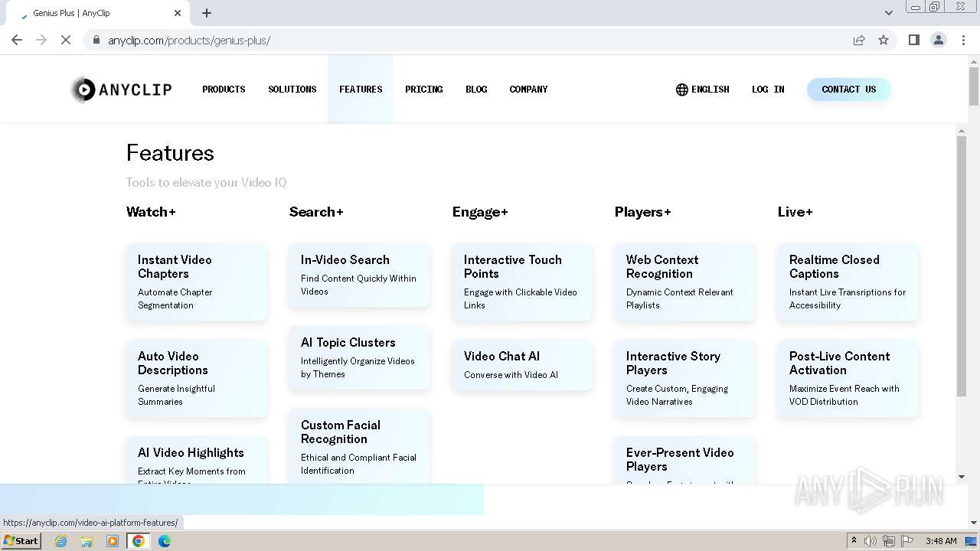Open the Chrome profile icon
The width and height of the screenshot is (980, 551).
938,40
